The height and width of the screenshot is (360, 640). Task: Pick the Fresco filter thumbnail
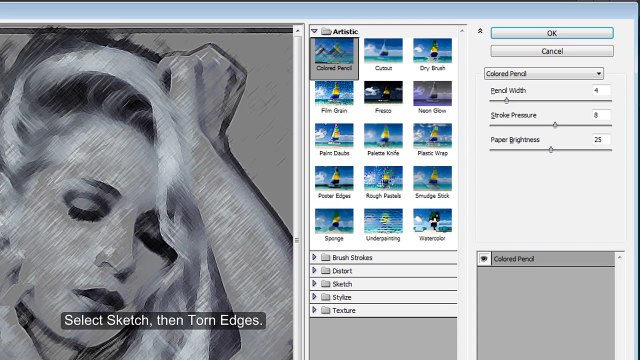[383, 98]
